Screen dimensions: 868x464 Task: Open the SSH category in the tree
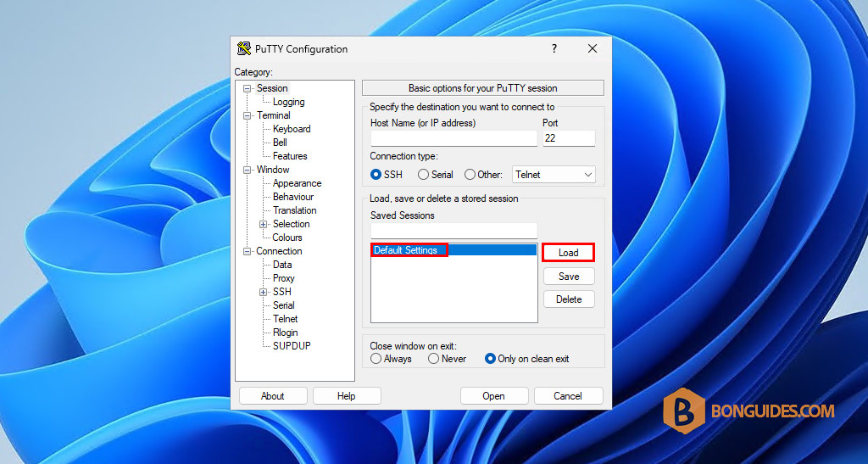(x=281, y=292)
